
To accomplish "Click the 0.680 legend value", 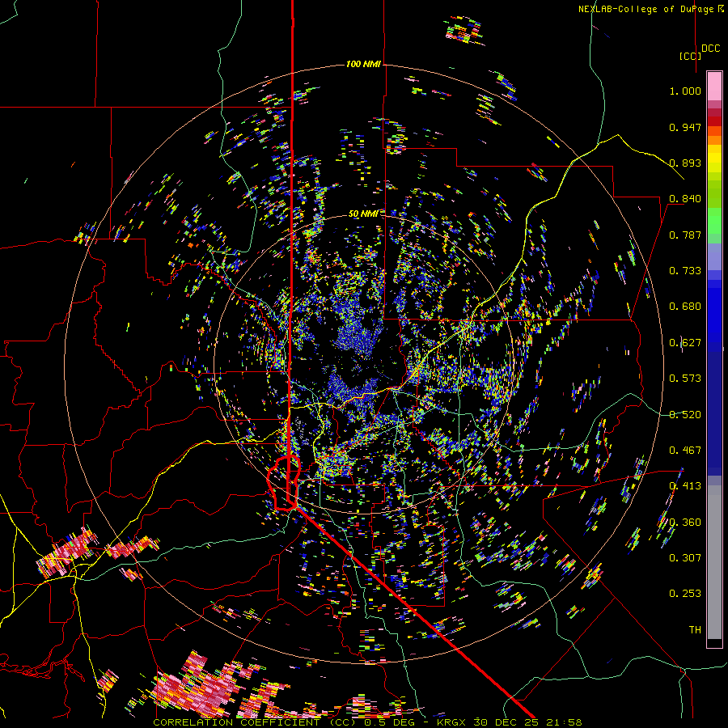I will tap(685, 307).
